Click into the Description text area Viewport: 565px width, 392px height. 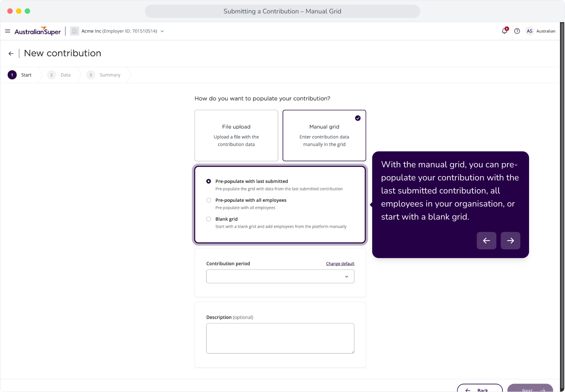pos(280,338)
